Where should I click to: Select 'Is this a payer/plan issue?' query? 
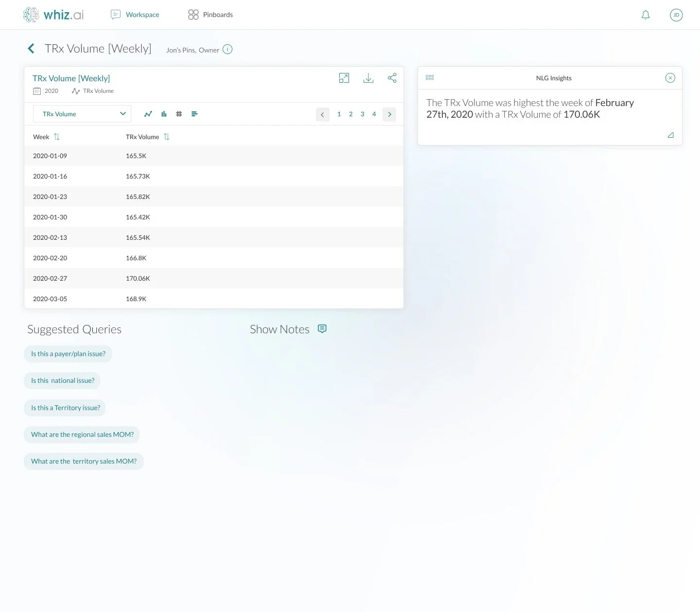[68, 354]
